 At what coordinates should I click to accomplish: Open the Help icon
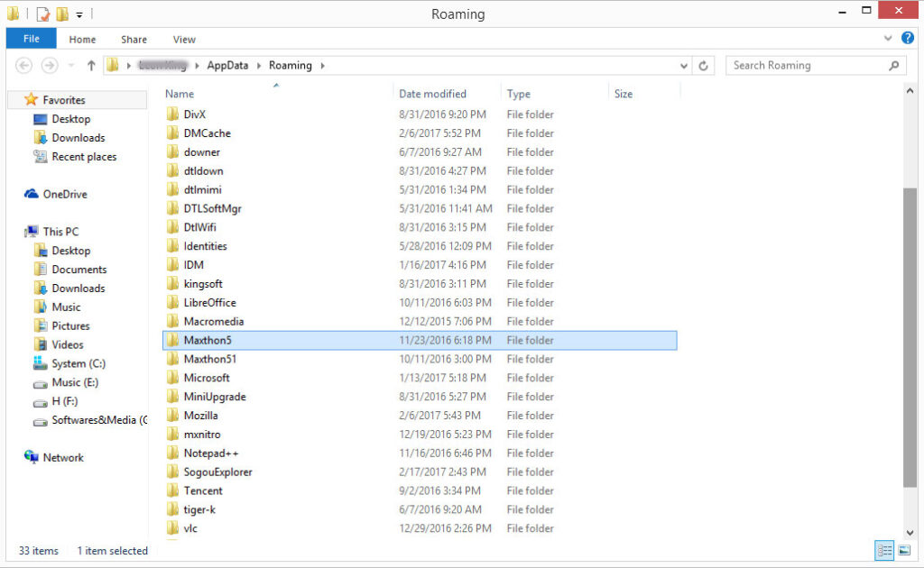[908, 38]
